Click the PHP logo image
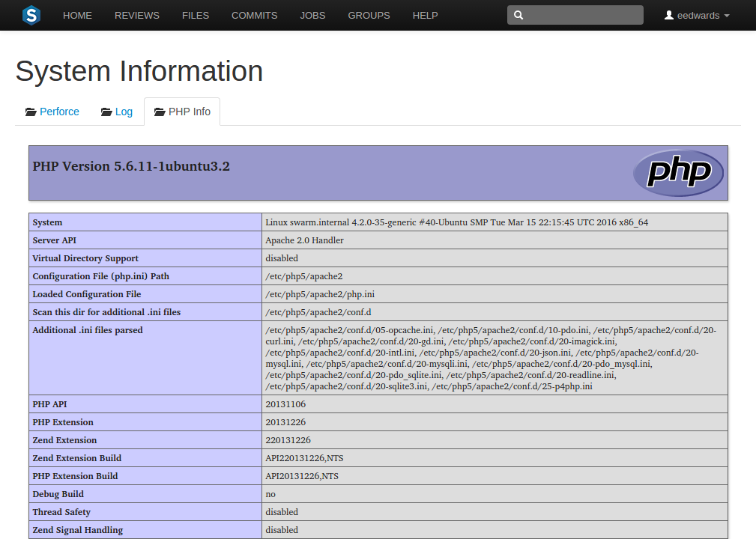 coord(678,172)
